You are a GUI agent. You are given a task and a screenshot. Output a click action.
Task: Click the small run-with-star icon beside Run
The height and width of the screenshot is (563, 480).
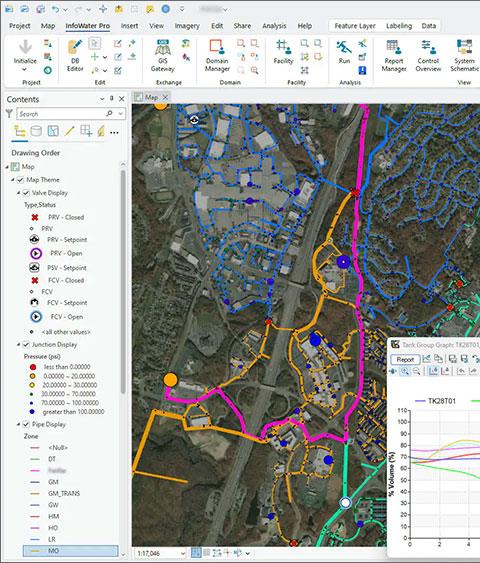pyautogui.click(x=363, y=43)
